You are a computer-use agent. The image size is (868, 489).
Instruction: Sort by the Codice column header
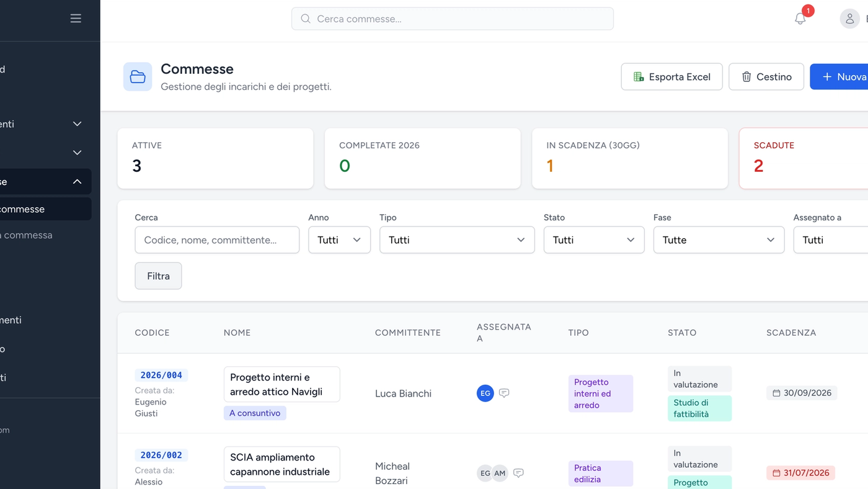coord(152,333)
